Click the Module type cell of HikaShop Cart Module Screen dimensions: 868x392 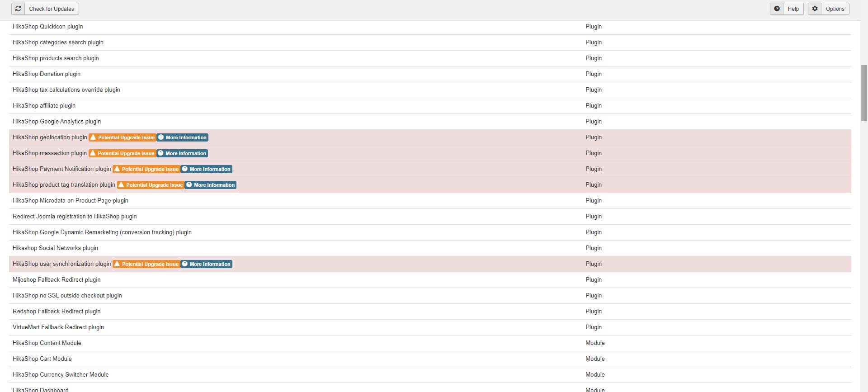[x=595, y=359]
